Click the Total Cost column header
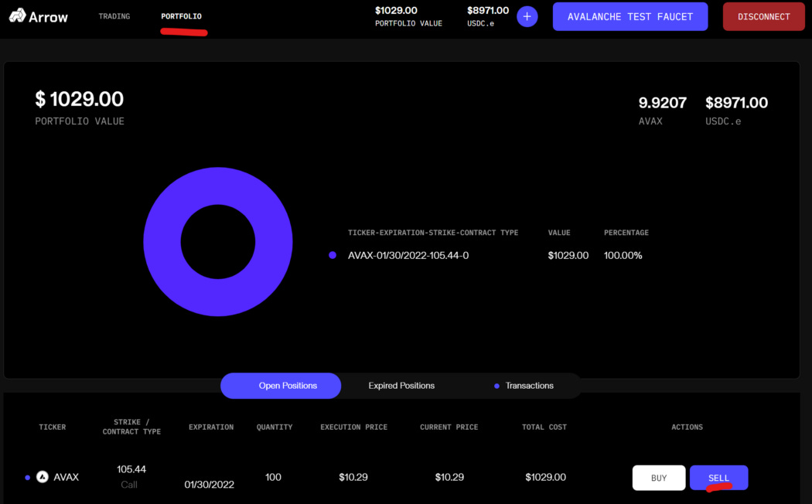This screenshot has width=812, height=504. coord(544,427)
